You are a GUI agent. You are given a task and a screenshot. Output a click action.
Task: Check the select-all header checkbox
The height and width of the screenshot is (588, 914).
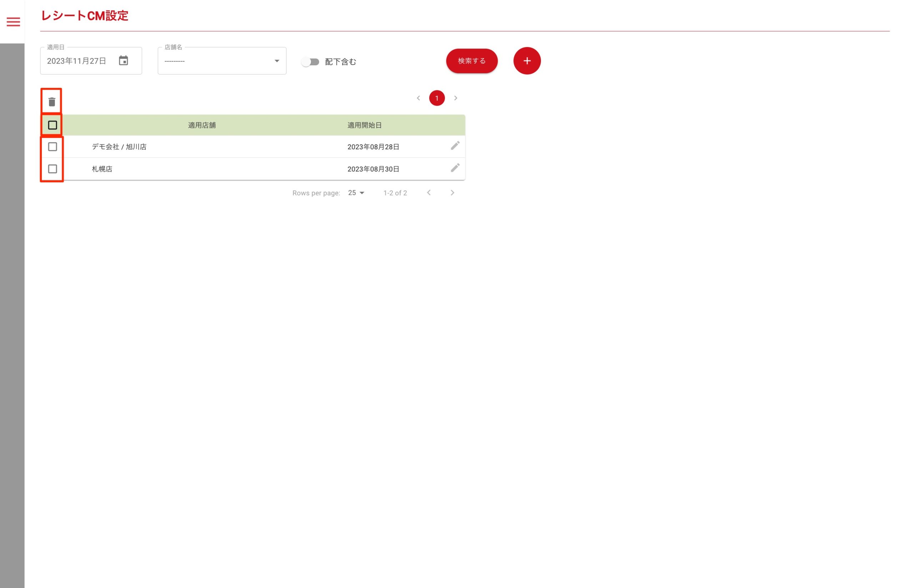coord(52,125)
